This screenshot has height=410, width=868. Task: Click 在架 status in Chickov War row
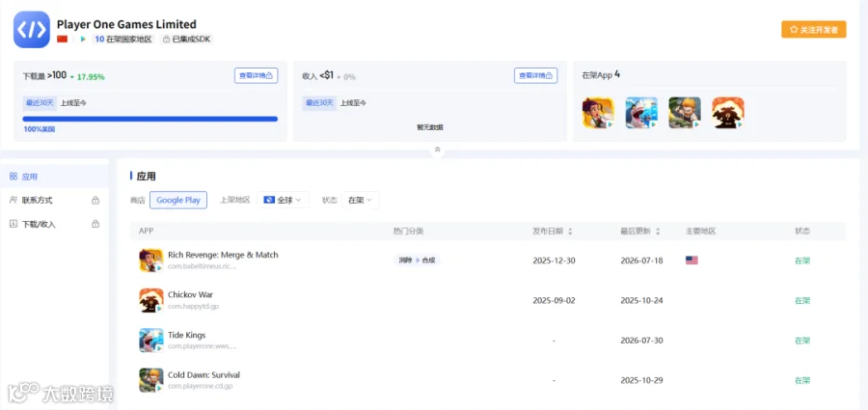pyautogui.click(x=802, y=300)
